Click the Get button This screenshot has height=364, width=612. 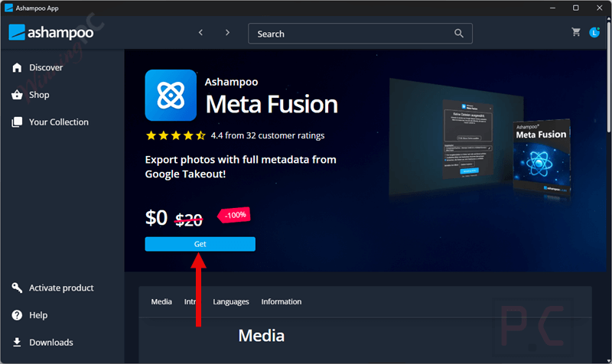coord(200,244)
